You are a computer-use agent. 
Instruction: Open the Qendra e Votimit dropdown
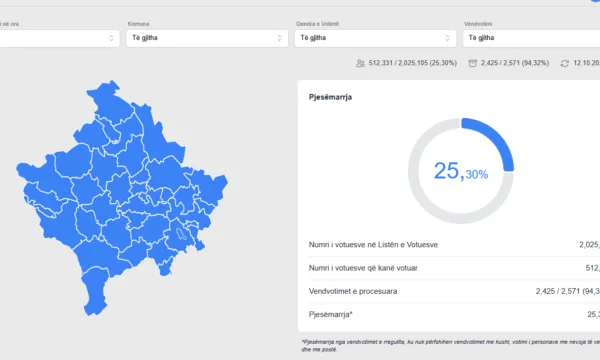click(375, 38)
